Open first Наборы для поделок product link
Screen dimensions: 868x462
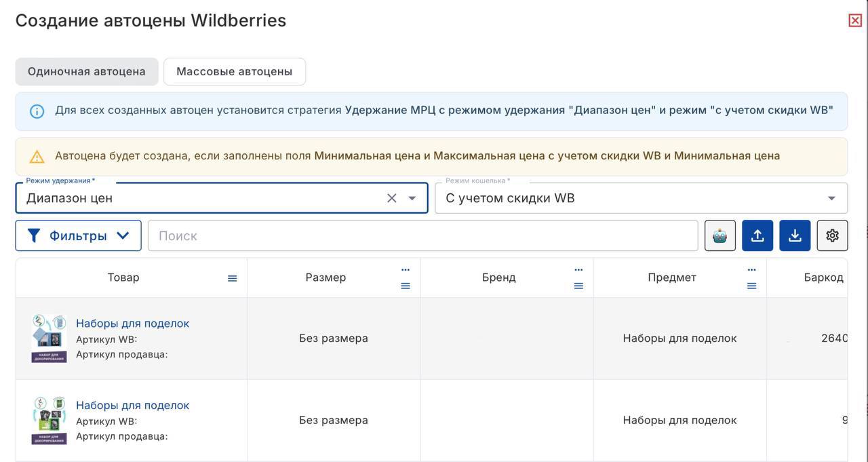click(x=132, y=324)
